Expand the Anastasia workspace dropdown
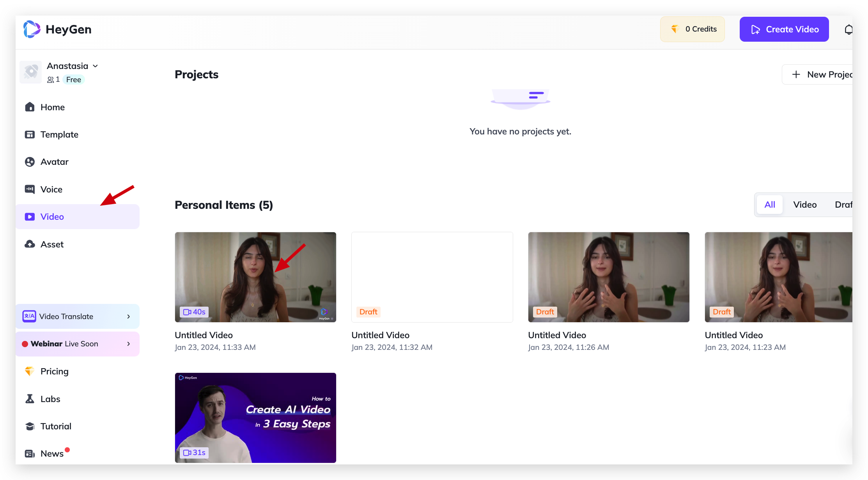The image size is (868, 480). point(95,66)
